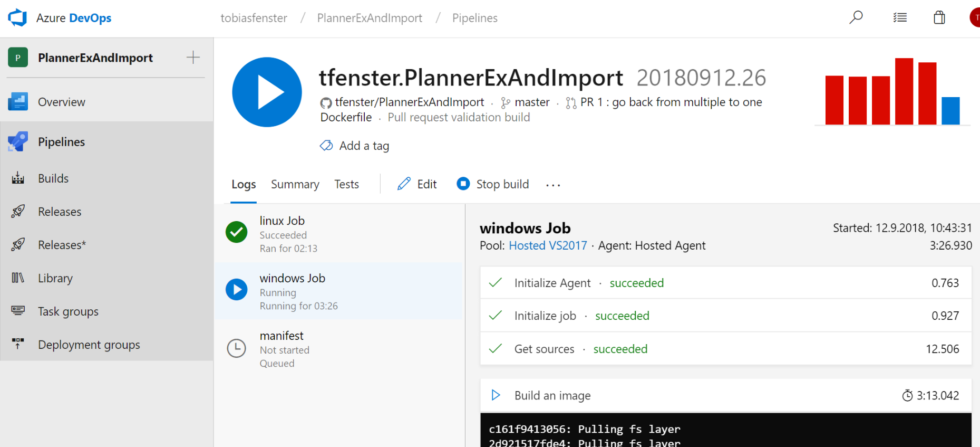This screenshot has height=447, width=980.
Task: Open the work items list icon
Action: (x=900, y=17)
